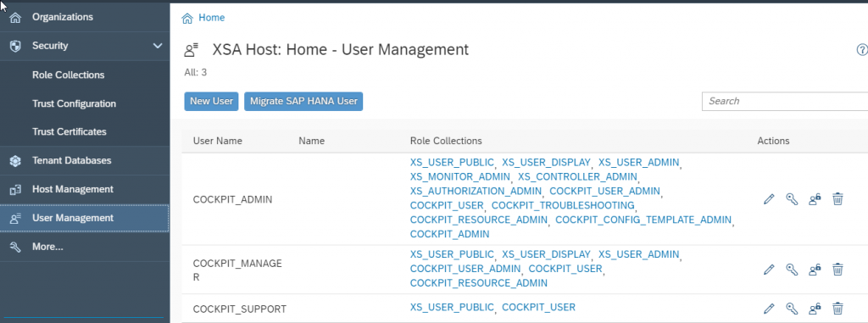This screenshot has width=868, height=323.
Task: Click the edit pencil icon for COCKPIT_SUPPORT
Action: point(768,308)
